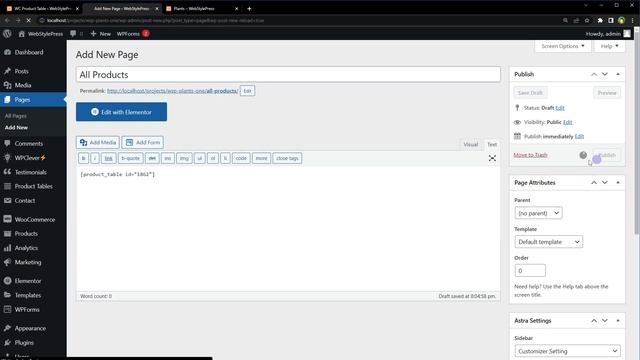Click the link quicktag button

pyautogui.click(x=108, y=158)
